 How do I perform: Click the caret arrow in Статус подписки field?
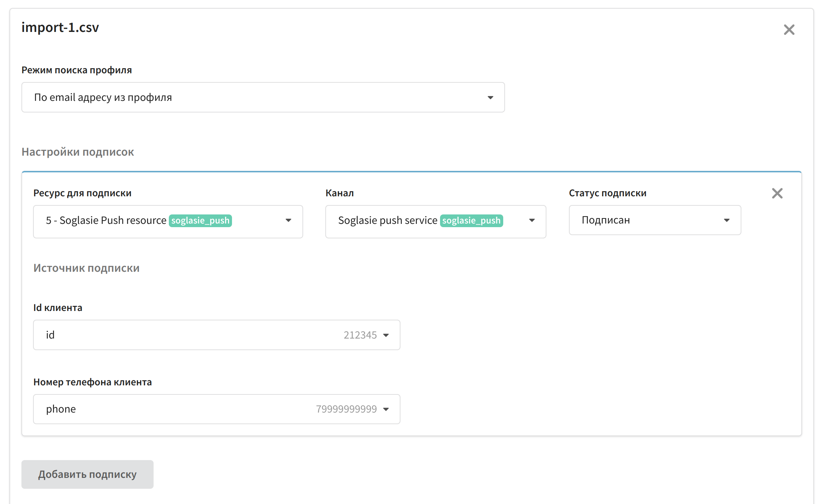click(727, 220)
